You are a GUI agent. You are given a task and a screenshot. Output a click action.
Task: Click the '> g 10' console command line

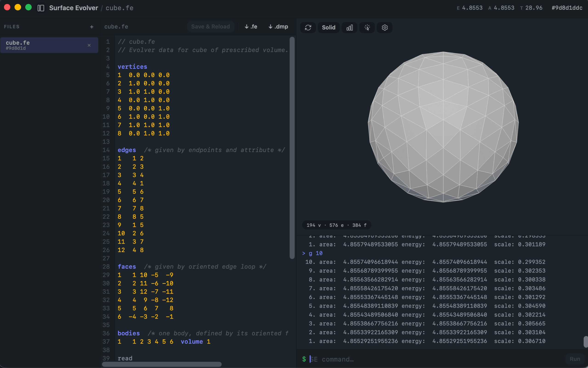(312, 253)
